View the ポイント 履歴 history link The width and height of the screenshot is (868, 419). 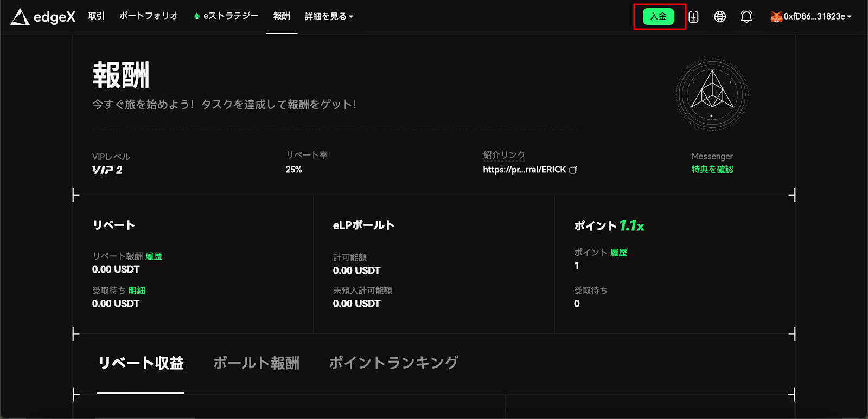(x=618, y=253)
